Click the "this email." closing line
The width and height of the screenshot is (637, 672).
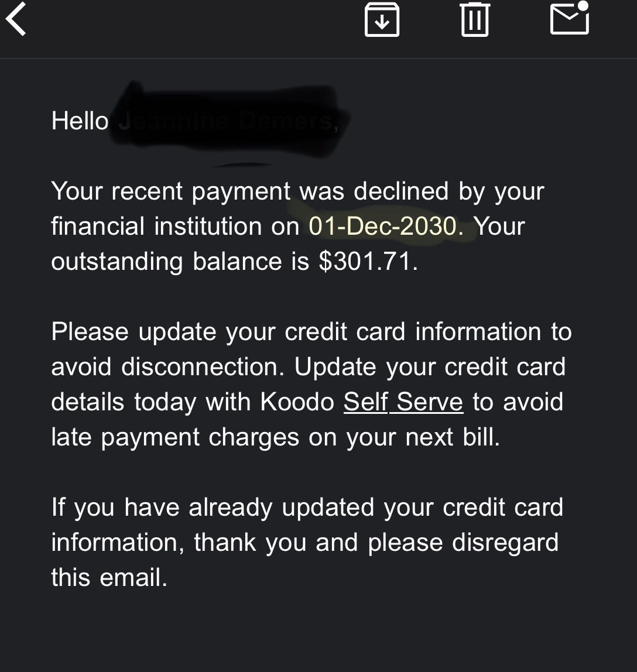[x=109, y=578]
